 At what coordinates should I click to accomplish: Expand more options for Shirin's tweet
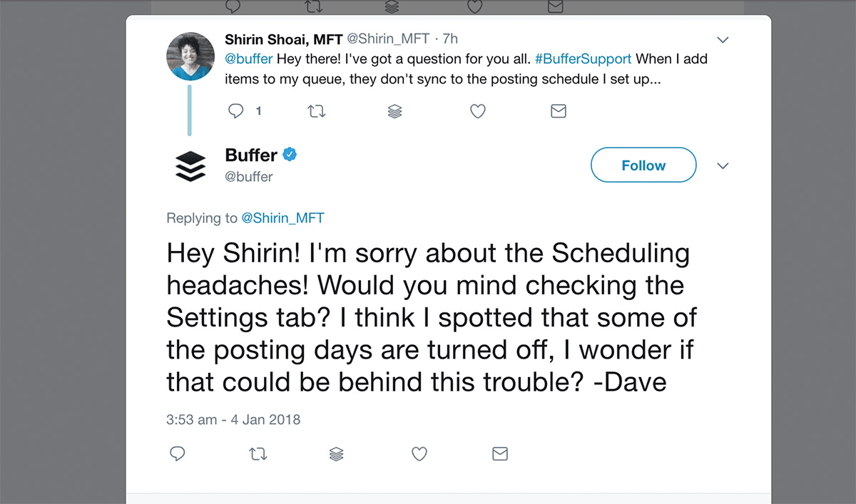coord(722,39)
